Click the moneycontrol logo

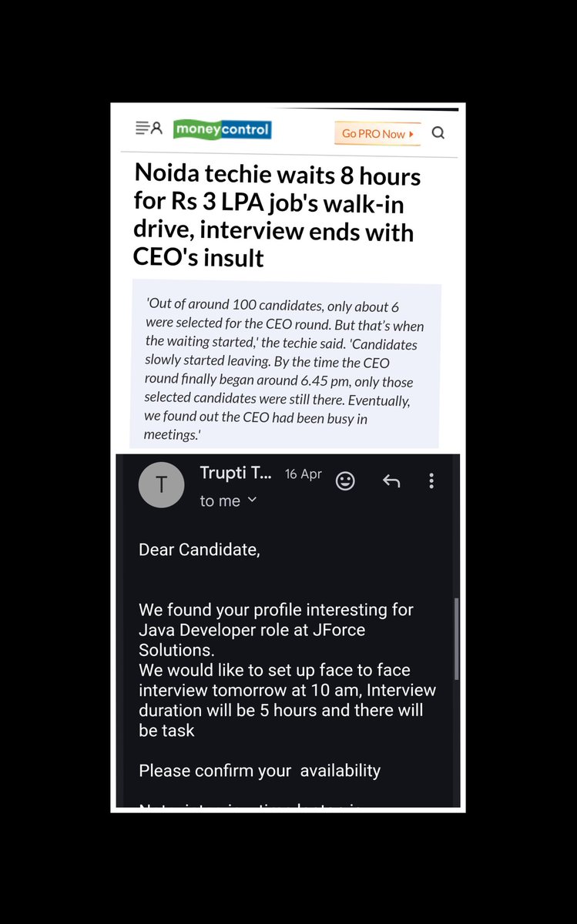222,129
